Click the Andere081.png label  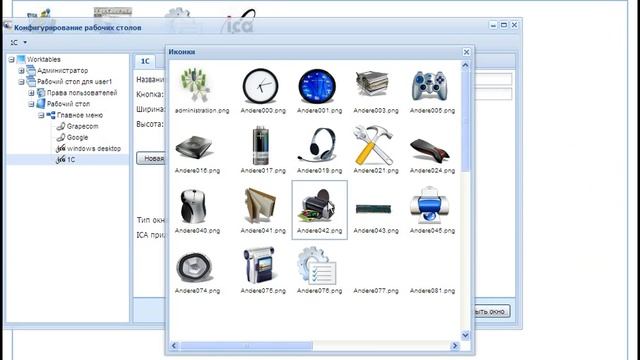click(432, 291)
